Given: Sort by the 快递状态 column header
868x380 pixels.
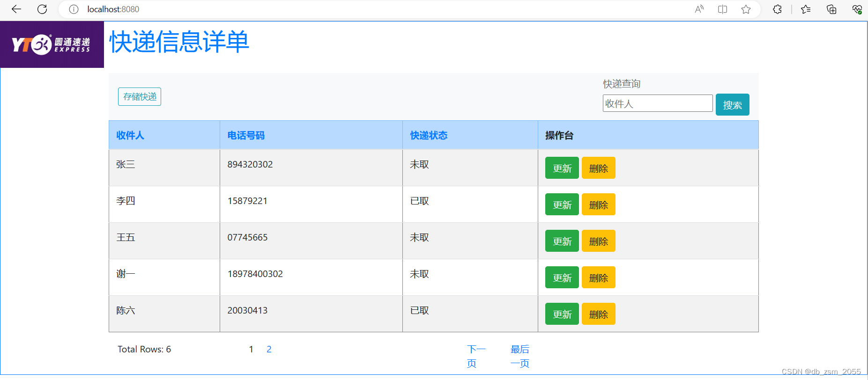Looking at the screenshot, I should [429, 135].
